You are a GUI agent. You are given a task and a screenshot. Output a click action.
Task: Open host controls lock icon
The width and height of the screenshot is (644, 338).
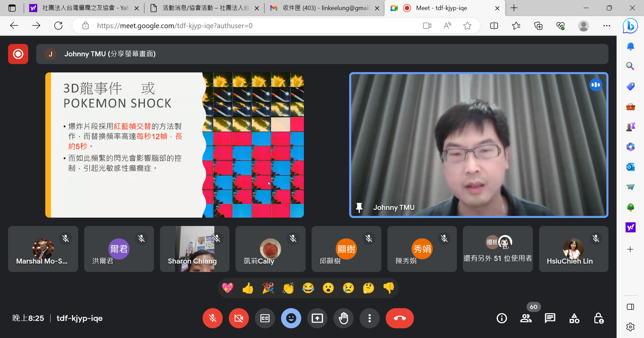tap(599, 318)
